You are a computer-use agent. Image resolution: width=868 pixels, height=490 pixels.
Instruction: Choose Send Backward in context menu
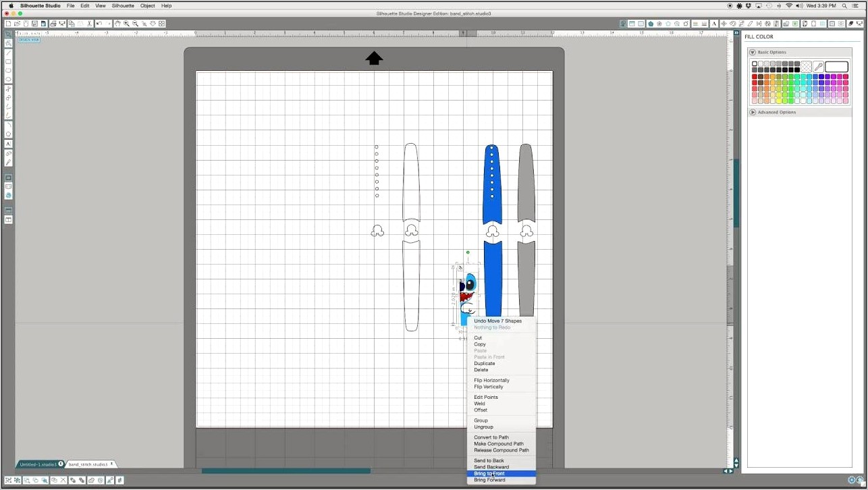(501, 467)
